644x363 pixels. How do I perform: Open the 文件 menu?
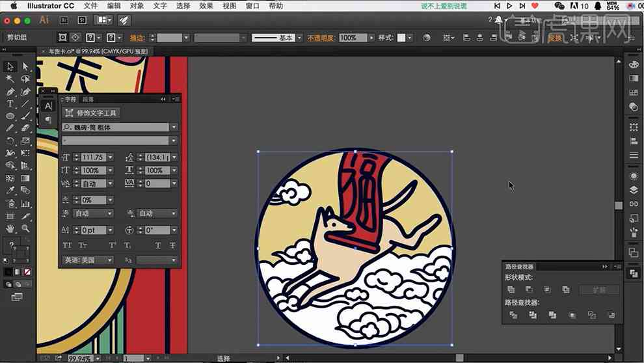90,6
